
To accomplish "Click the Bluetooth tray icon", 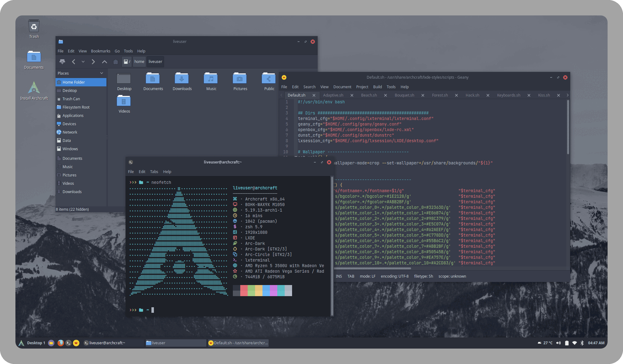I will click(582, 343).
